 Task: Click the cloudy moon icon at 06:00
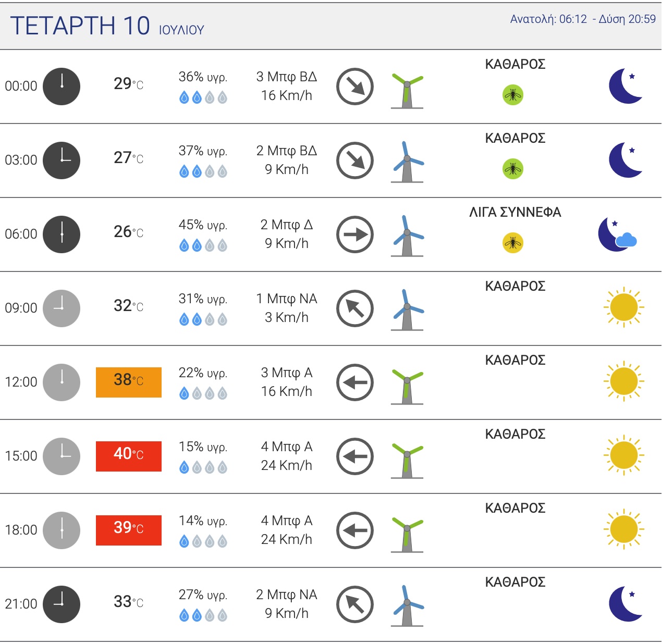[x=618, y=235]
